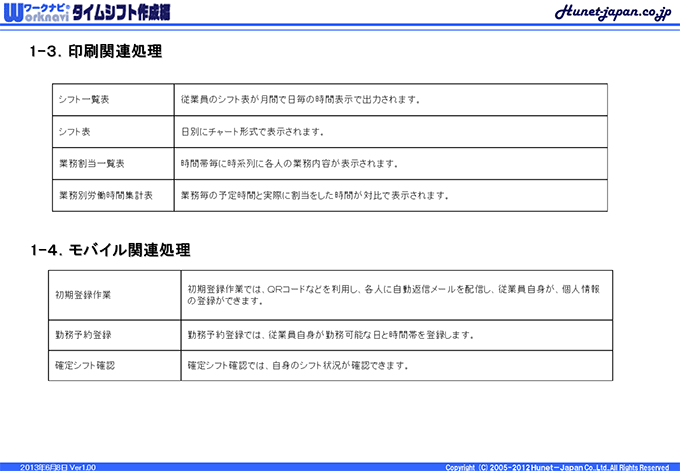This screenshot has width=680, height=471.
Task: Click description 確定シフト確認では、自身のシフト状況が確認できます
Action: click(x=298, y=366)
